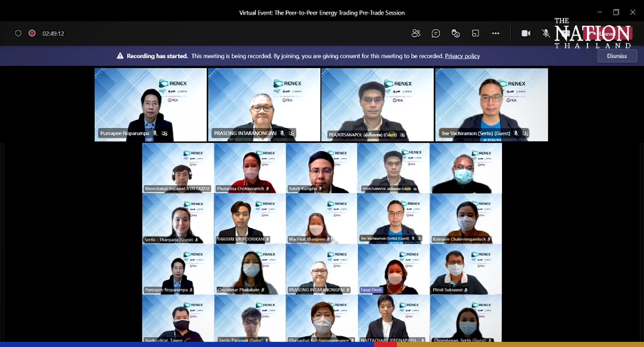Turn on your camera
644x347 pixels.
point(526,33)
